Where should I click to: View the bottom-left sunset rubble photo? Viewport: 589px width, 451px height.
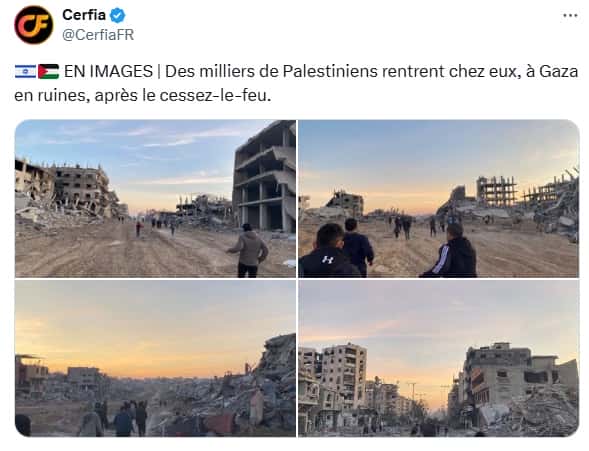click(155, 358)
